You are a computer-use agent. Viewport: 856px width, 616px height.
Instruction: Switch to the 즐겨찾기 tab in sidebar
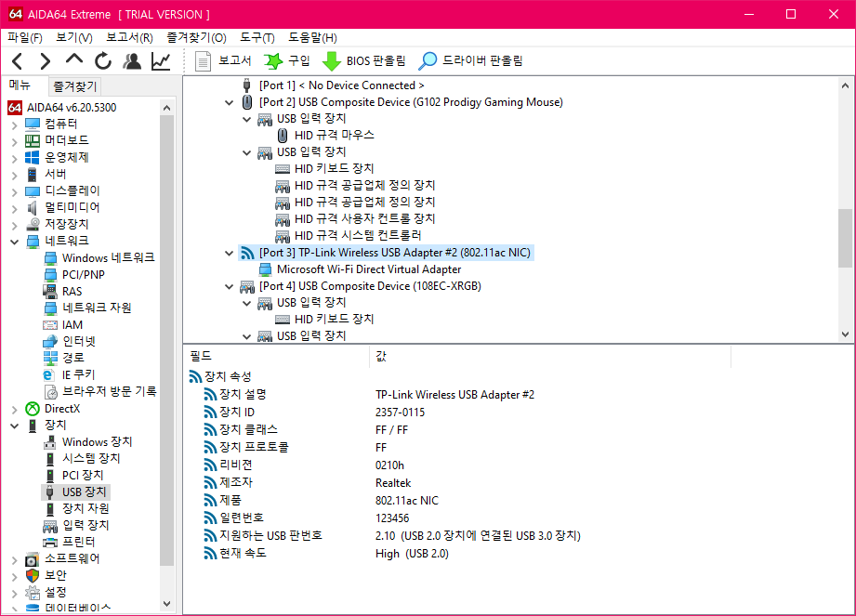coord(74,86)
